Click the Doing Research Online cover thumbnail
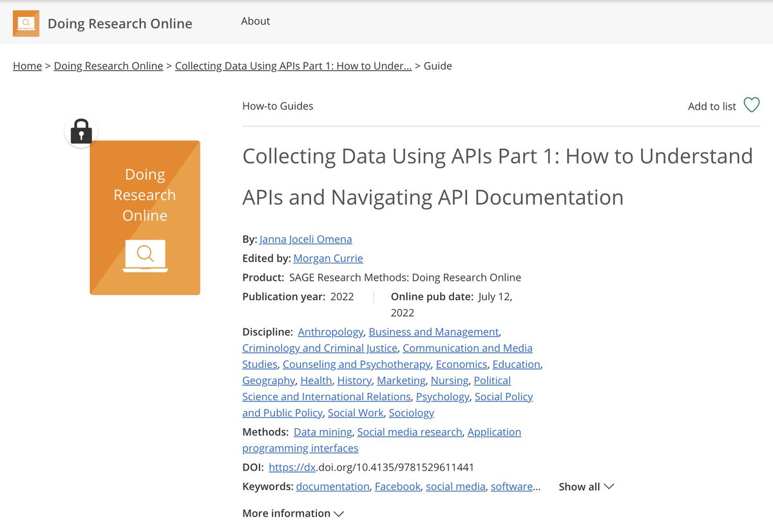 (145, 218)
